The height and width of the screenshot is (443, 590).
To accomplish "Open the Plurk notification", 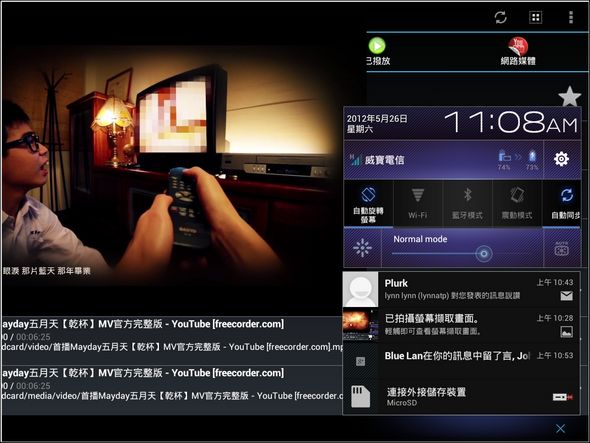I will point(461,289).
